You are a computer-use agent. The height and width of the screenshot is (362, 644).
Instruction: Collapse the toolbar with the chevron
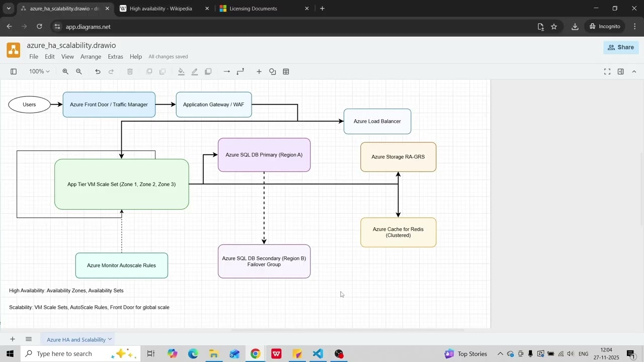(634, 72)
